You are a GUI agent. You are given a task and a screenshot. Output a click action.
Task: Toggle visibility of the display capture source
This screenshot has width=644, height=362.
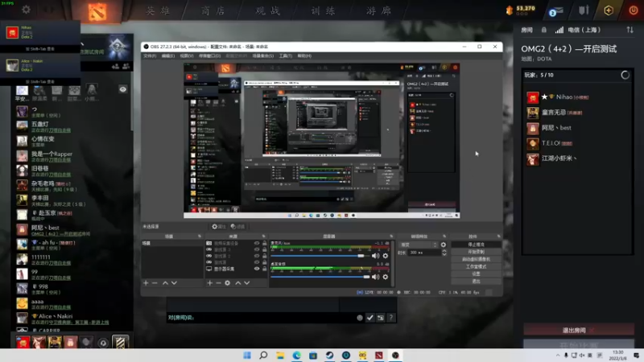coord(257,269)
